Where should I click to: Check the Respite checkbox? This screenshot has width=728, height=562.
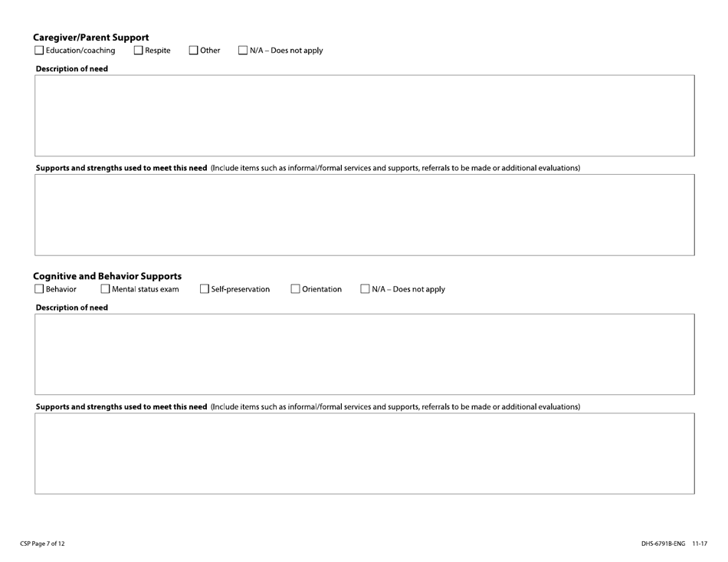139,50
